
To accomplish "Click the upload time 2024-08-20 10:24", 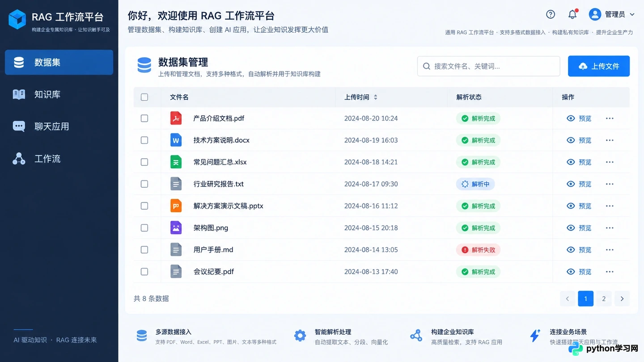I will pos(371,118).
